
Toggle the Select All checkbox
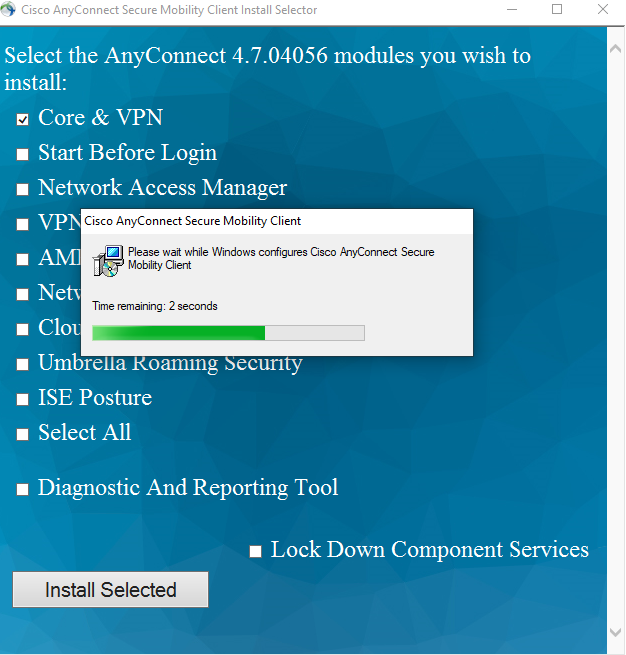(x=22, y=435)
